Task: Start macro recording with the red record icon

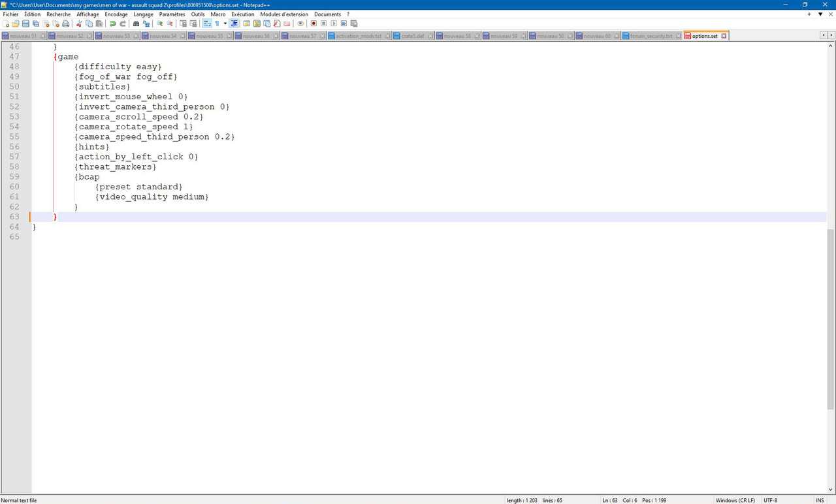Action: [313, 24]
